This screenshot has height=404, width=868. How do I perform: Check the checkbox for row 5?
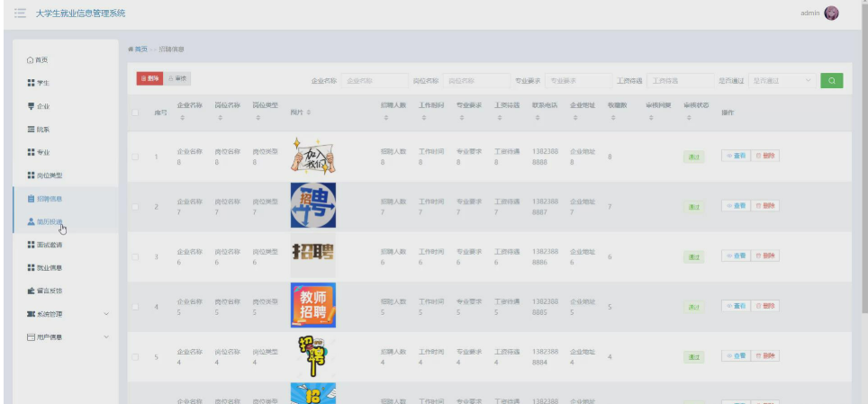(x=135, y=357)
